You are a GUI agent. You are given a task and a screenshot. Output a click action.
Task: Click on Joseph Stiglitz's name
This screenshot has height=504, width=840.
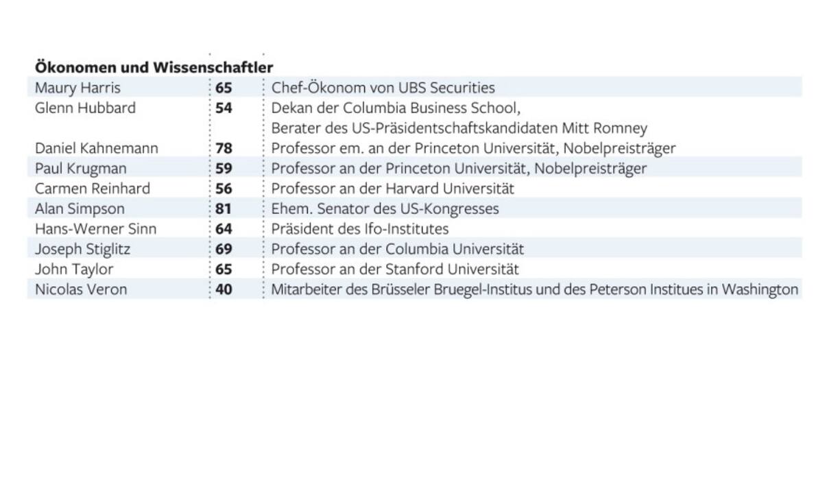pos(82,249)
